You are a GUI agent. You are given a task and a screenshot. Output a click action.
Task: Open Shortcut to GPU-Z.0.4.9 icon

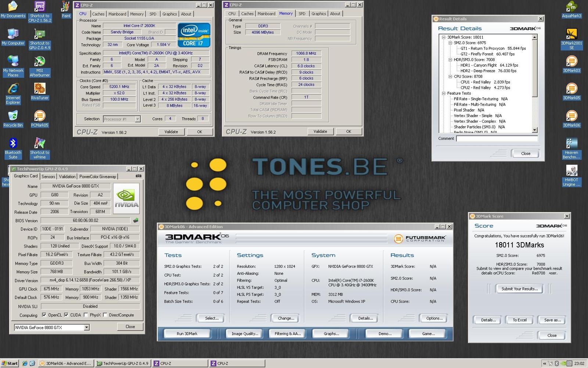[40, 39]
